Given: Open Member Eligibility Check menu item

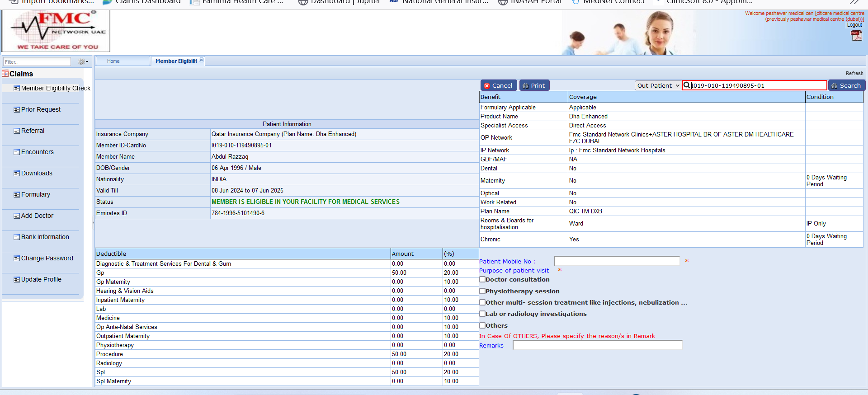Looking at the screenshot, I should click(x=55, y=89).
